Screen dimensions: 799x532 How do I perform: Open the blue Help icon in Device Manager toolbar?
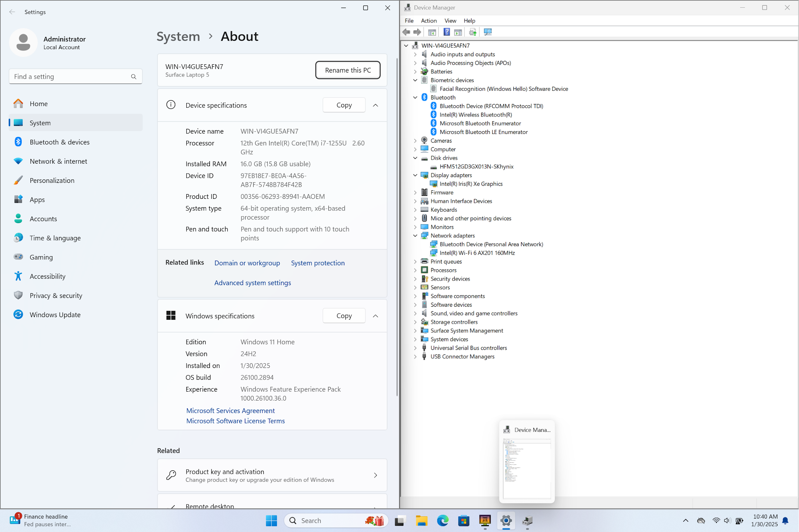pyautogui.click(x=447, y=32)
